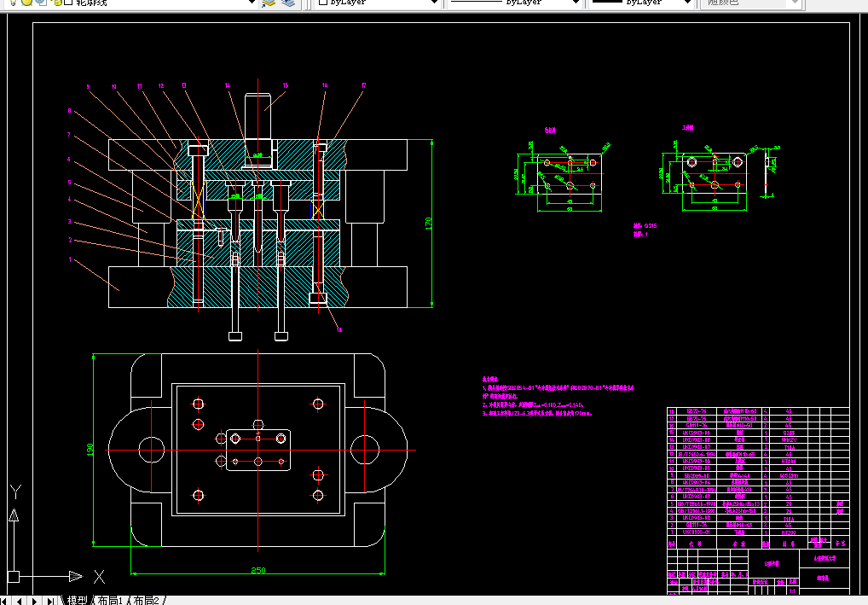
Task: Open the linetype ByLayer dropdown
Action: click(576, 3)
